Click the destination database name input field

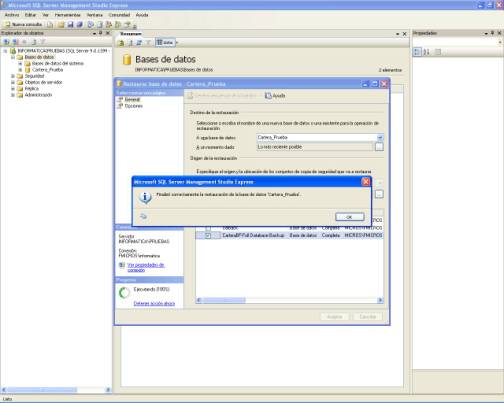[x=316, y=137]
